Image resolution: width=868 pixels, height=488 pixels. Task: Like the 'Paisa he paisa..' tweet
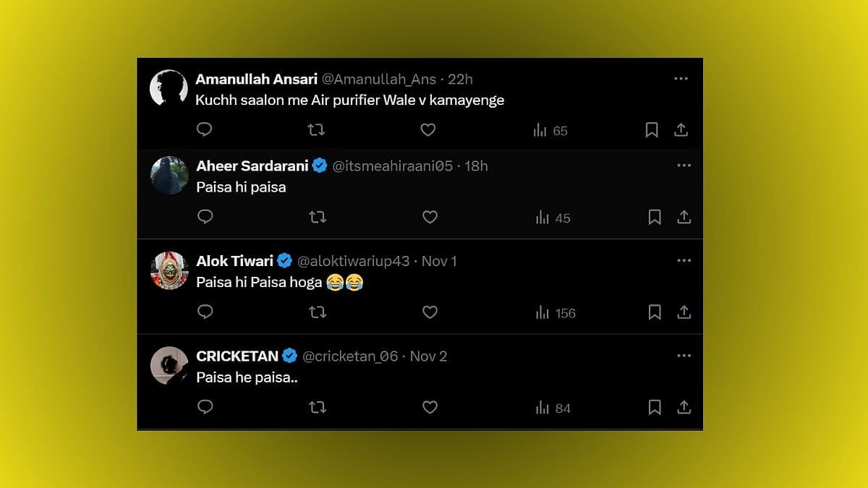pyautogui.click(x=430, y=408)
